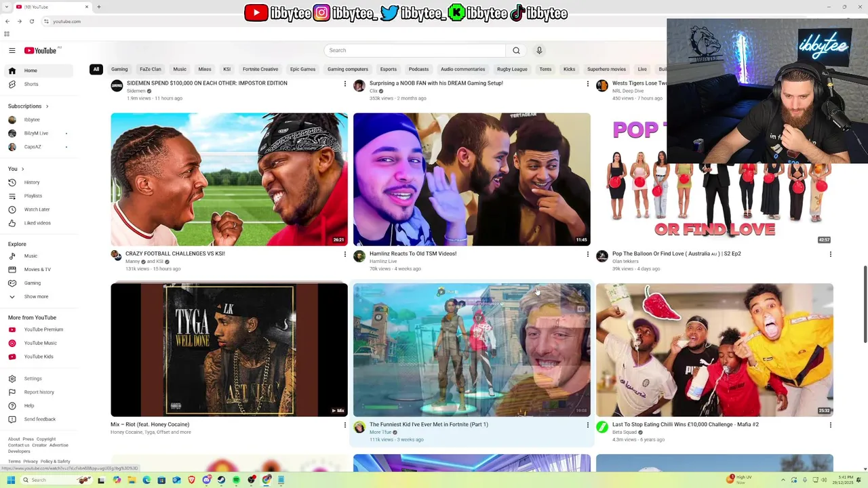Play the Beta Squad chilli thumbnail
The height and width of the screenshot is (488, 868).
pyautogui.click(x=715, y=350)
